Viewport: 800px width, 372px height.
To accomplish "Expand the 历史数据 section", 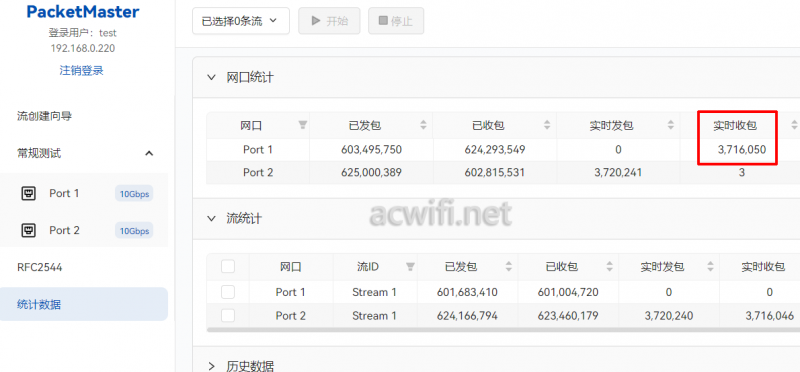I will [211, 366].
